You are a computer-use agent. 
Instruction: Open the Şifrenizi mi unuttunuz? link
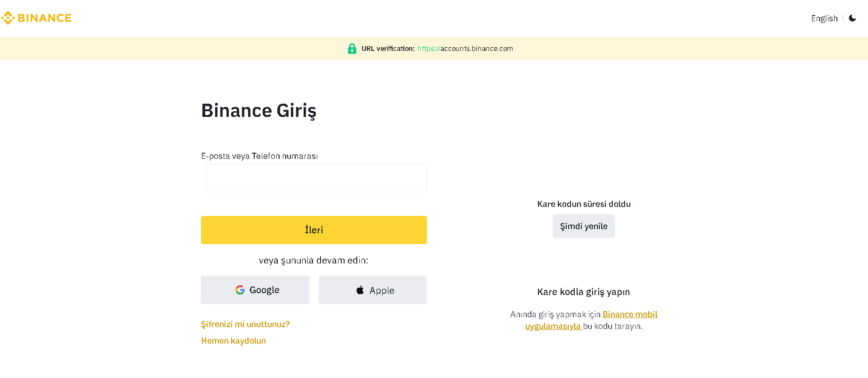click(x=245, y=324)
